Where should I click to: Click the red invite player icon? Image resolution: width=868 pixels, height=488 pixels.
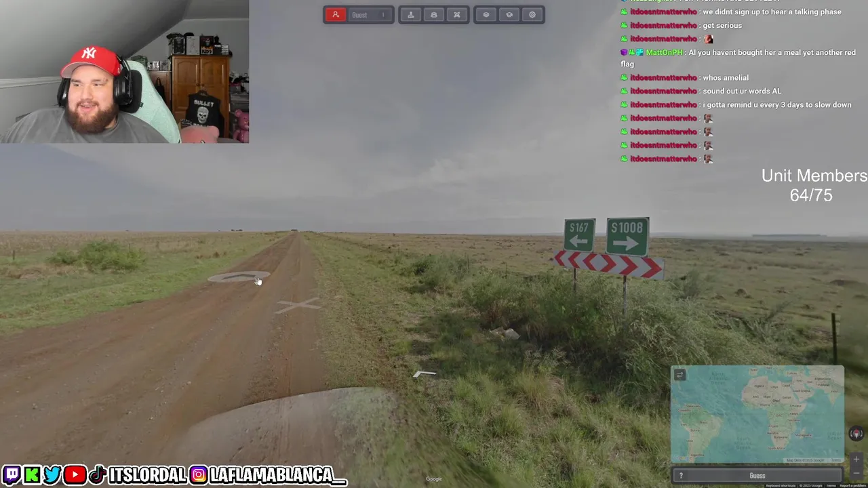coord(335,15)
